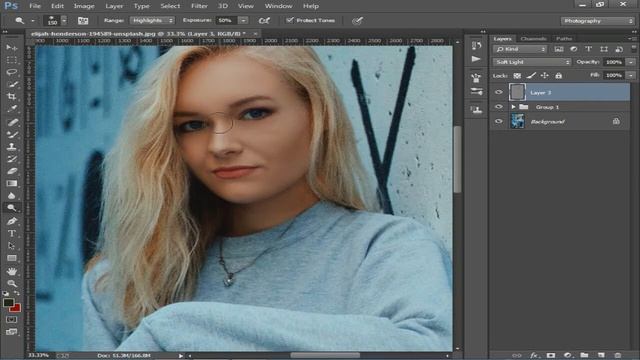Expand the Group 1 layer group
The height and width of the screenshot is (360, 640).
point(513,107)
